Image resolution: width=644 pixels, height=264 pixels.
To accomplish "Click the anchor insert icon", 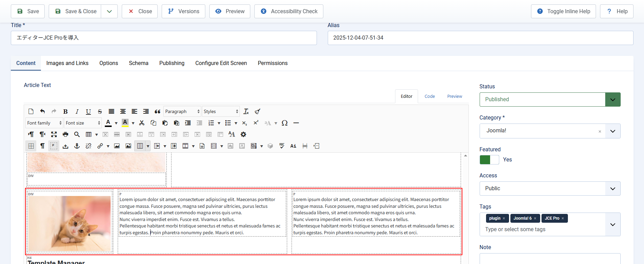I will pyautogui.click(x=77, y=146).
